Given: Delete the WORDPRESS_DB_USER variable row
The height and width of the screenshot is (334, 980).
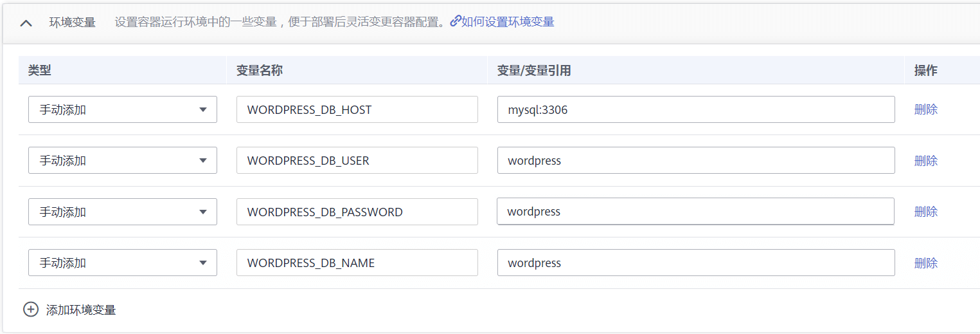Looking at the screenshot, I should (x=926, y=160).
